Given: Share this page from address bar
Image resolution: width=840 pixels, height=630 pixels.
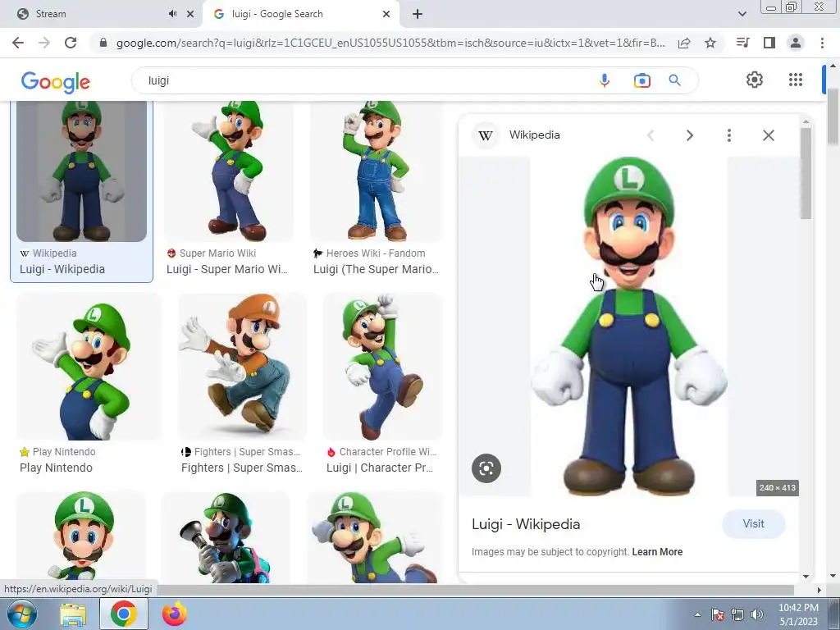Looking at the screenshot, I should pyautogui.click(x=684, y=43).
